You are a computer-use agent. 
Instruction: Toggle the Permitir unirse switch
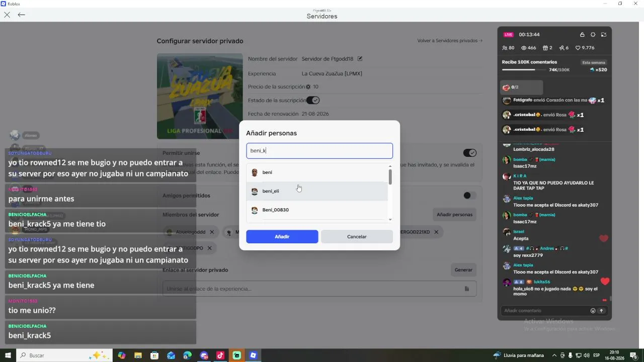click(470, 153)
